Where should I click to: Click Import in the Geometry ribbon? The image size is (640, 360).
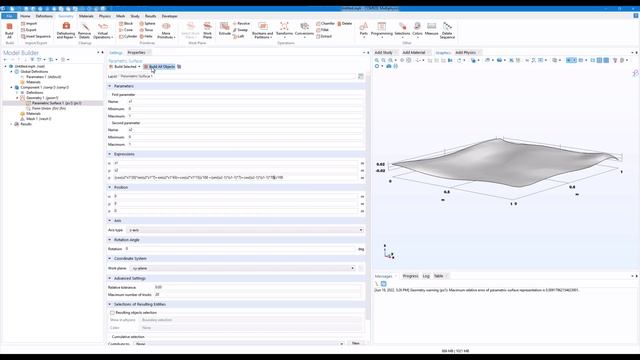pyautogui.click(x=29, y=24)
